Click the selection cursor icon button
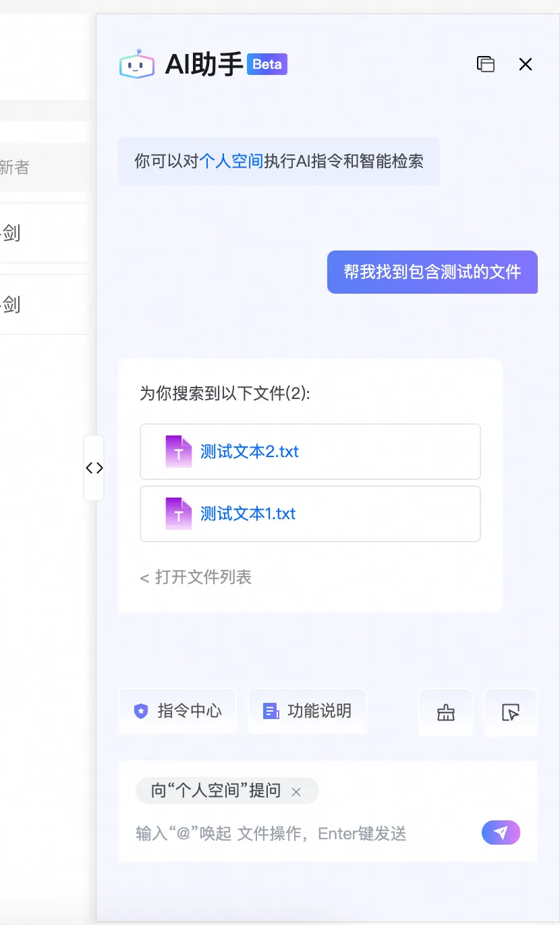 511,712
